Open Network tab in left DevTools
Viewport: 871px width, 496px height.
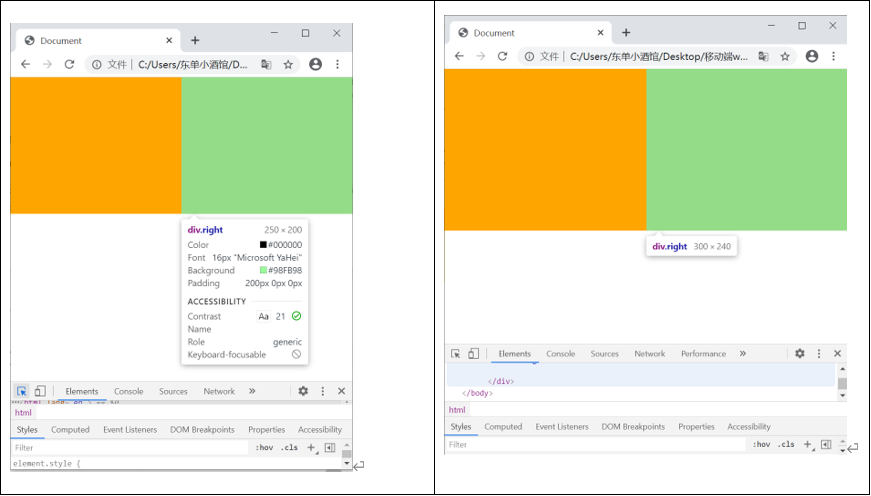tap(219, 391)
